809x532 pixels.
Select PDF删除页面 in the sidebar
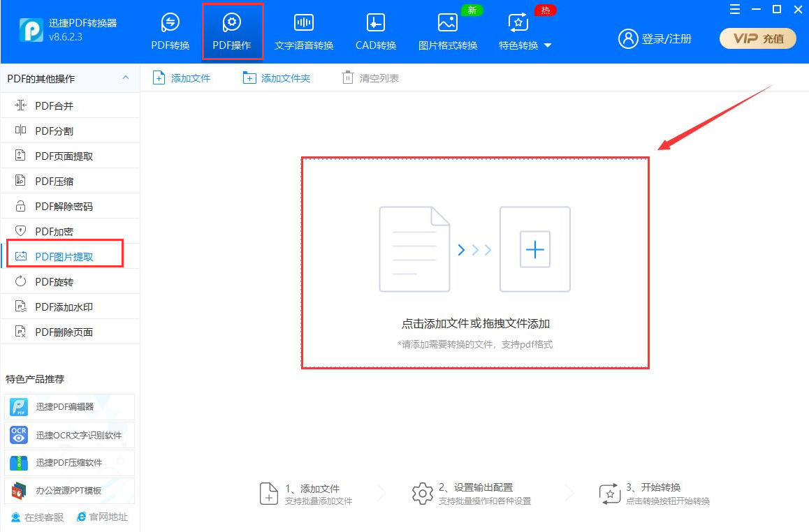click(x=70, y=332)
